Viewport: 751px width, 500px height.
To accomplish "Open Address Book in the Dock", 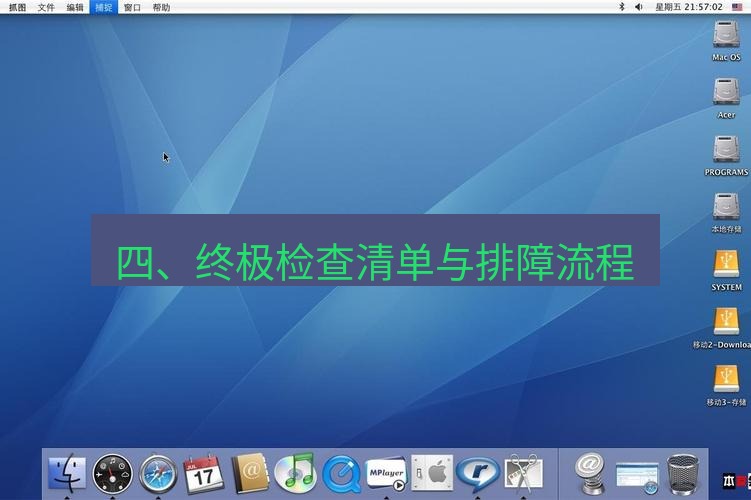I will 250,474.
